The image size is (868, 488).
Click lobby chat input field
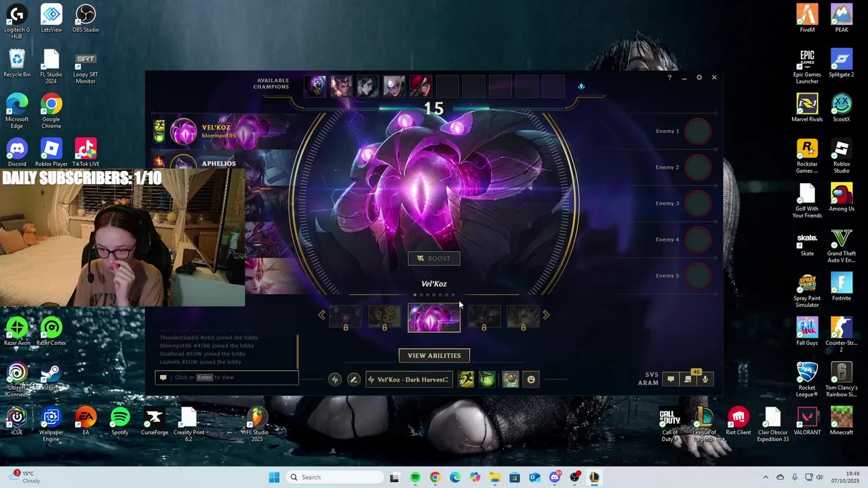226,378
